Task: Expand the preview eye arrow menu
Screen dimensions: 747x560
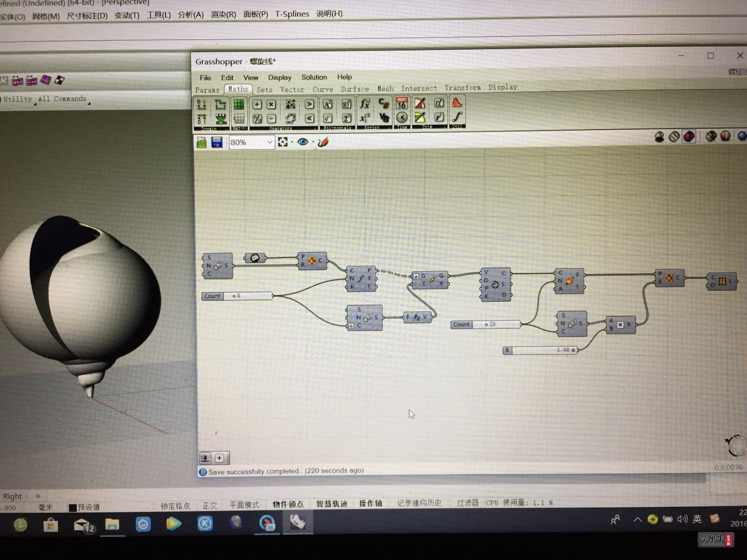Action: 313,142
